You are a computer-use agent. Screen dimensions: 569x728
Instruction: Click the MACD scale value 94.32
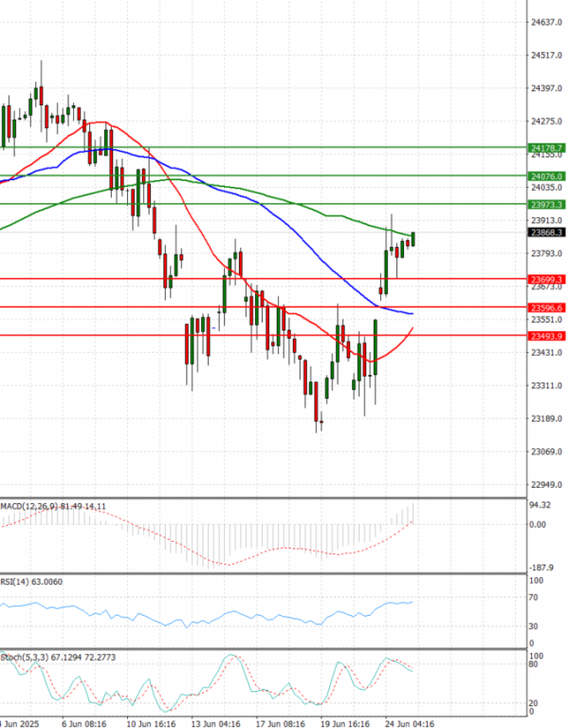point(541,505)
